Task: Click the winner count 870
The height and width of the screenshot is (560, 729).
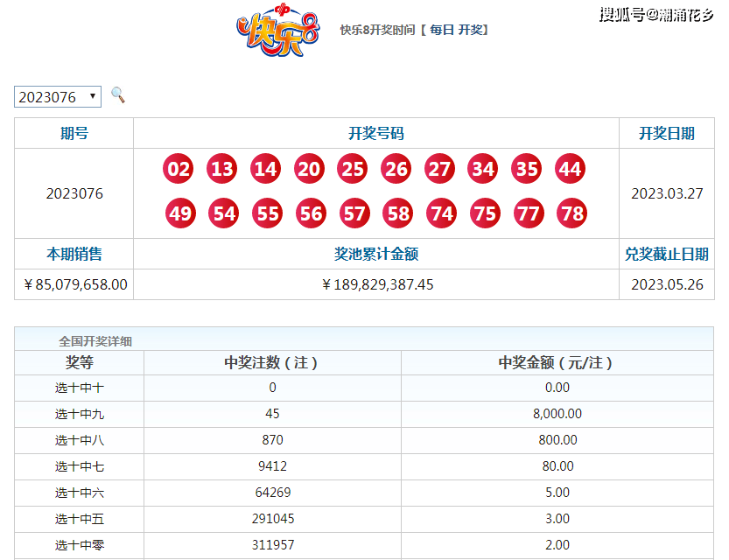Action: [x=272, y=439]
